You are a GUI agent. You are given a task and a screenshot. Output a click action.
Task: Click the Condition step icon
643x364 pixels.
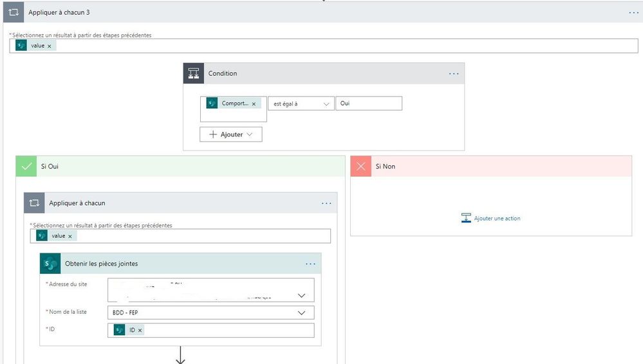(194, 73)
